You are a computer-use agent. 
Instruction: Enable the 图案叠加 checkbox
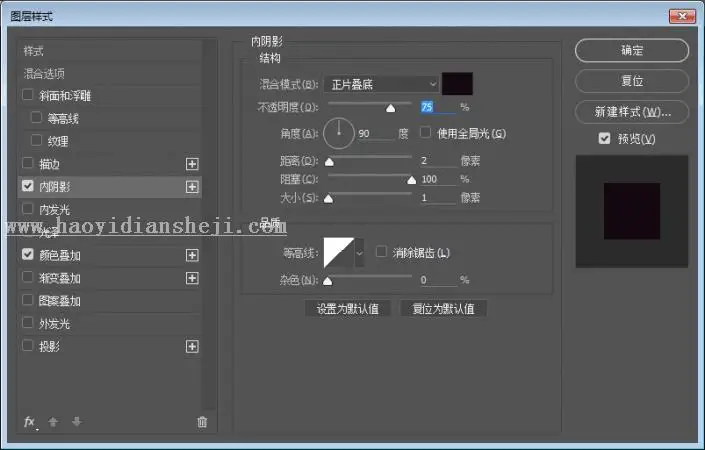(x=28, y=300)
